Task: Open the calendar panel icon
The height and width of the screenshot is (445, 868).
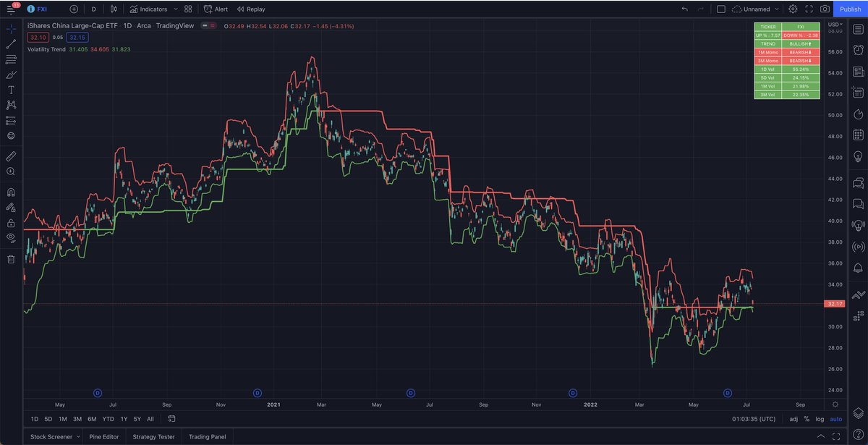Action: point(858,135)
